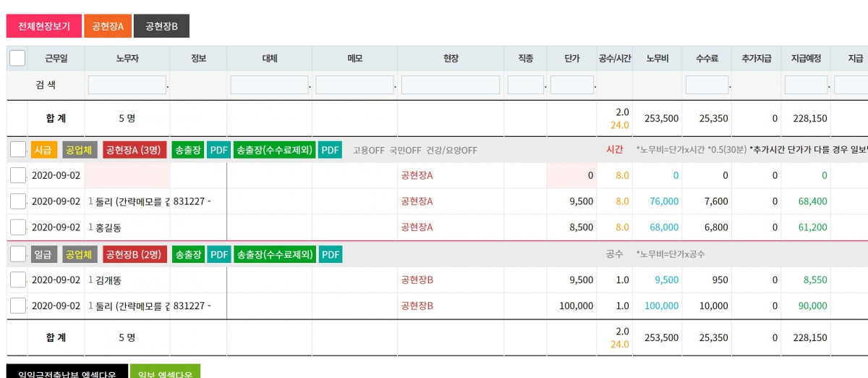
Task: Click 송출장(수수료제외) in the 공현장A group
Action: (274, 150)
